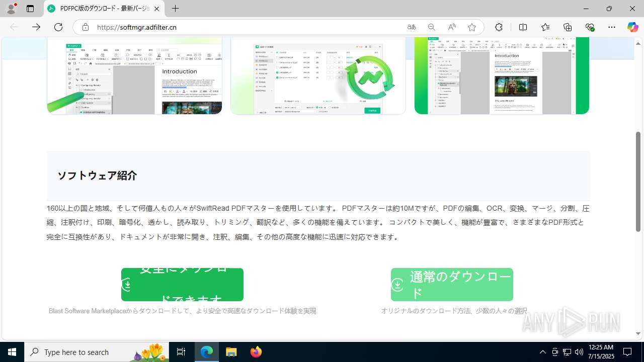Open the Edge profile icon
Screen dimensions: 644x362
click(x=11, y=9)
